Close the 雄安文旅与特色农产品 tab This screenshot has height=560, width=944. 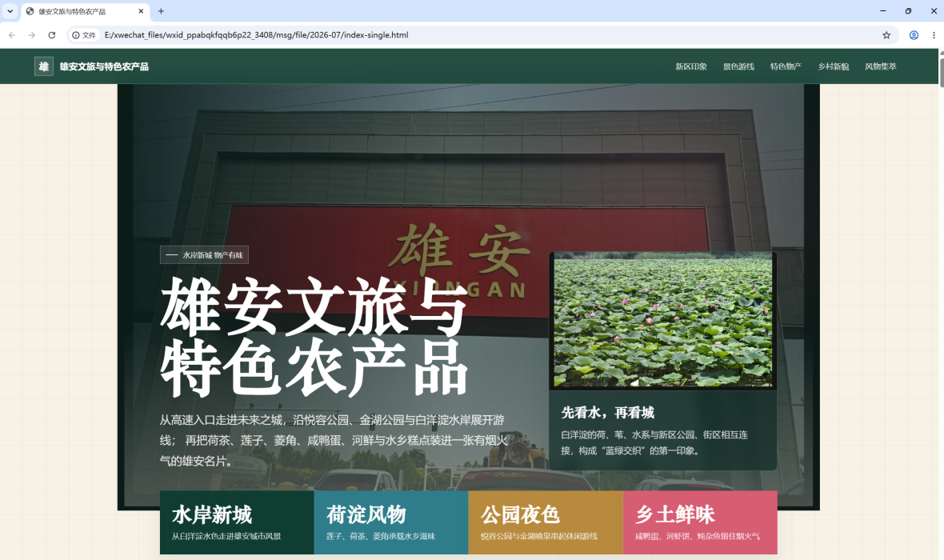coord(141,11)
